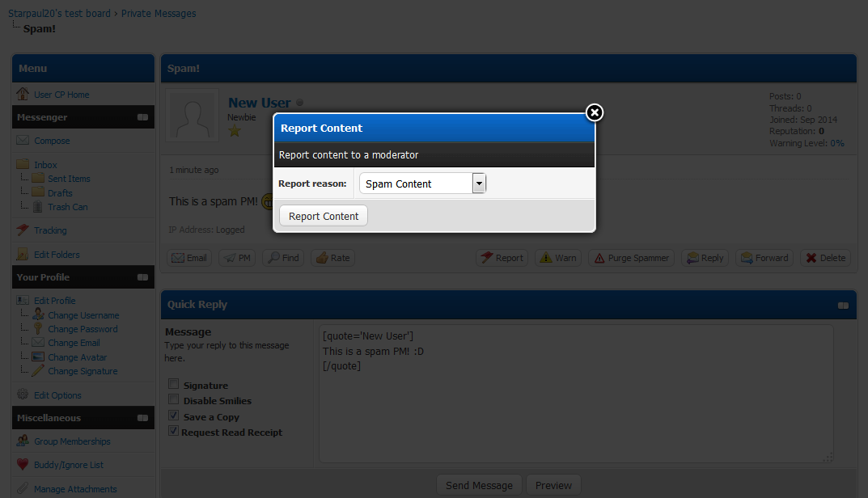
Task: Open the Compose message link
Action: click(52, 141)
